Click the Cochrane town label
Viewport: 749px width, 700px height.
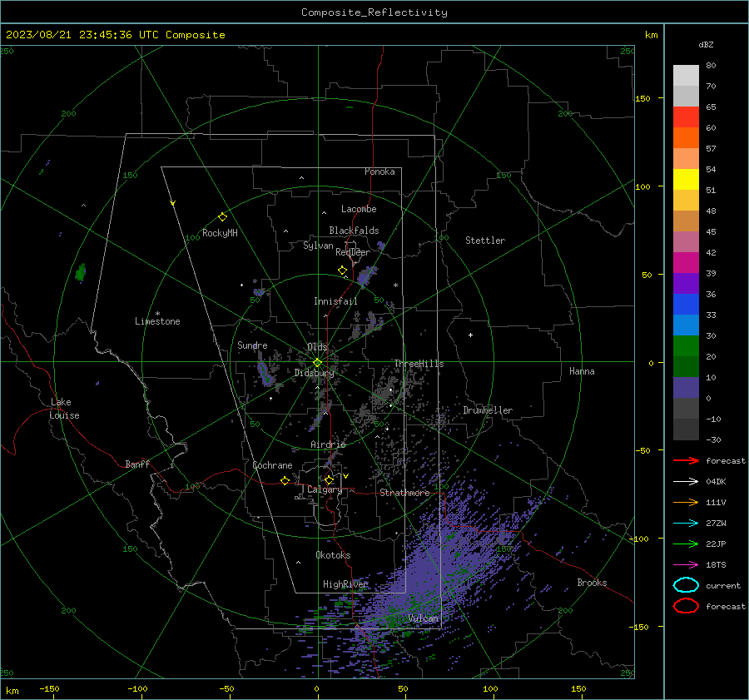pyautogui.click(x=272, y=465)
